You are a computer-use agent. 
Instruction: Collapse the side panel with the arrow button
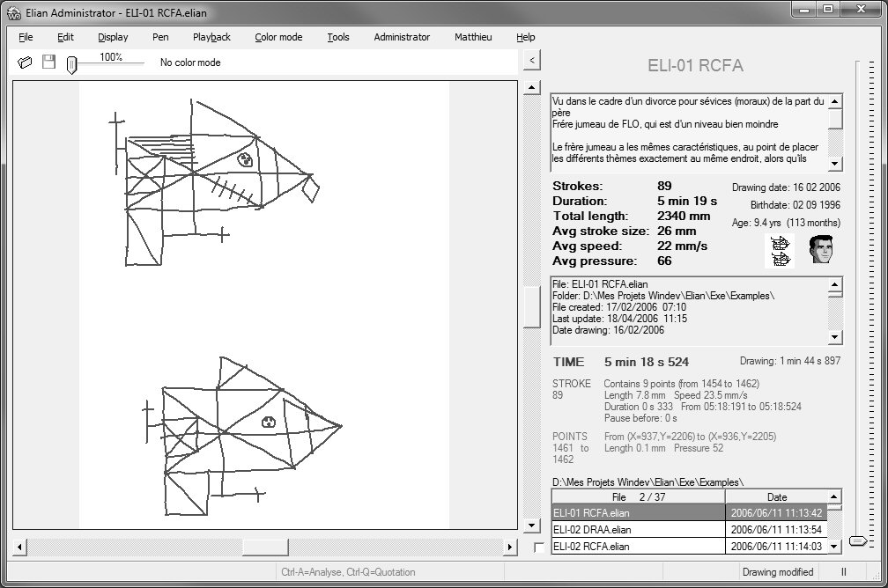[x=531, y=59]
